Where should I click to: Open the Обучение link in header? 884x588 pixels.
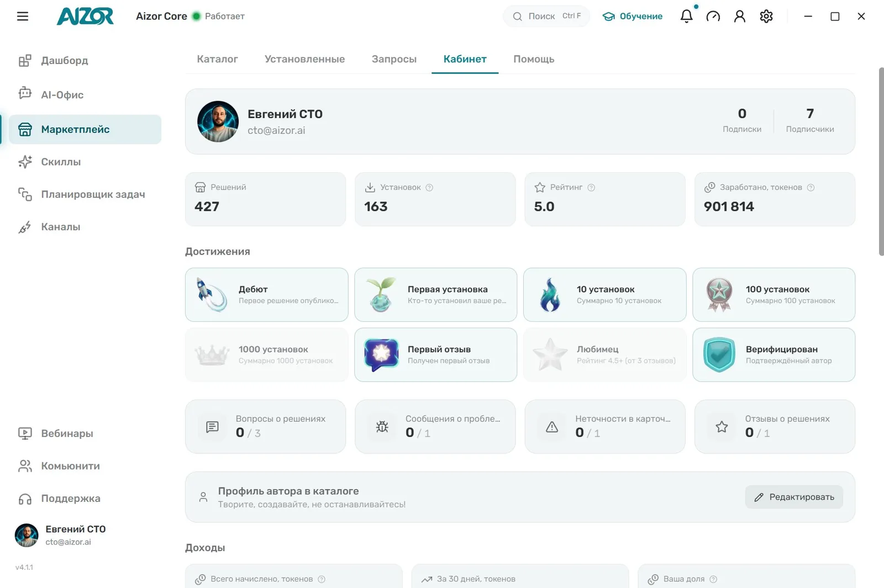click(x=633, y=17)
